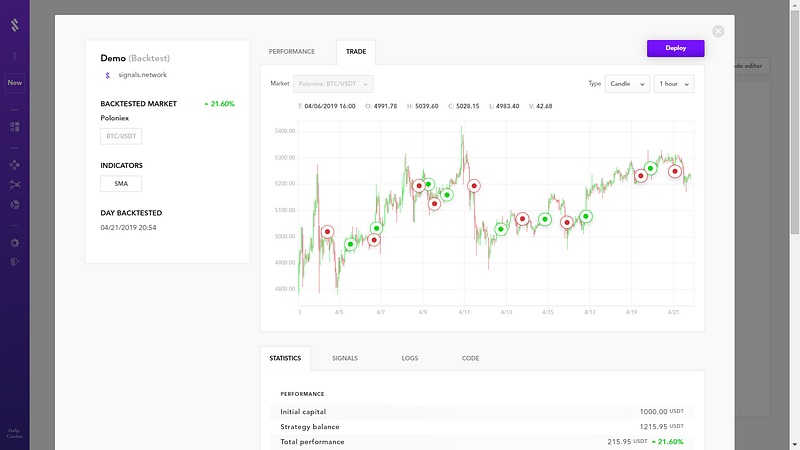This screenshot has height=450, width=800.
Task: Click the green buy marker near 4/13
Action: (501, 229)
